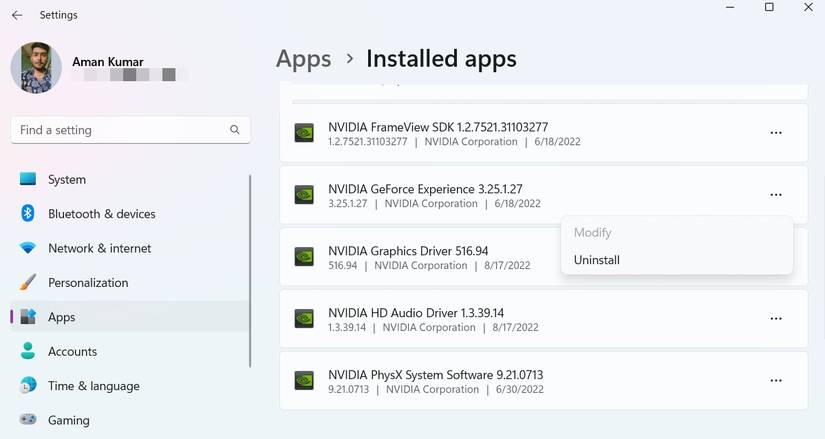Click the NVIDIA GeForce Experience app icon
This screenshot has height=439, width=825.
coord(304,195)
